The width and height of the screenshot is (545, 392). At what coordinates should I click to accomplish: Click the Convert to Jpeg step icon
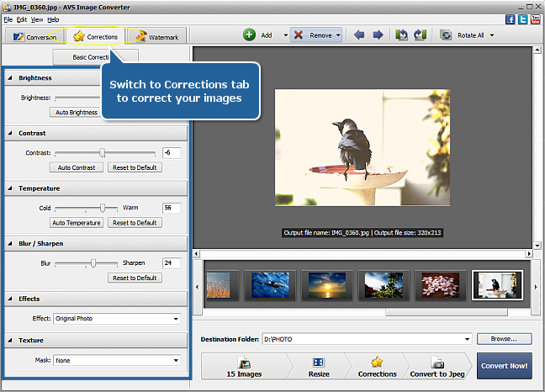[x=437, y=363]
